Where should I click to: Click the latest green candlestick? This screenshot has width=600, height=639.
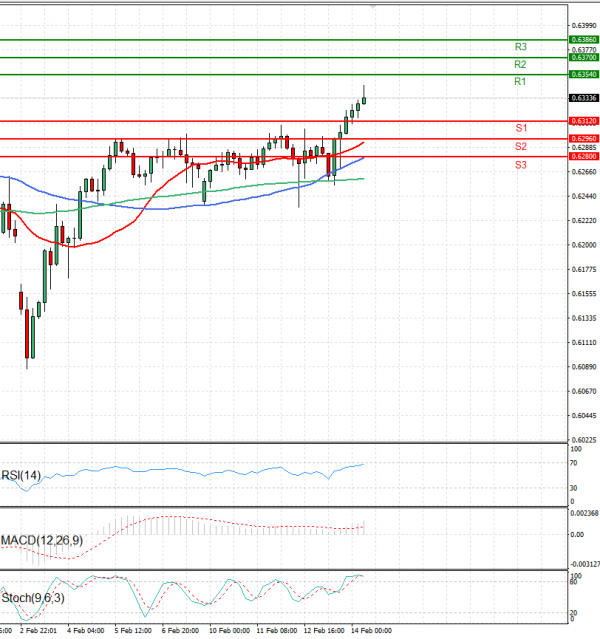coord(364,100)
